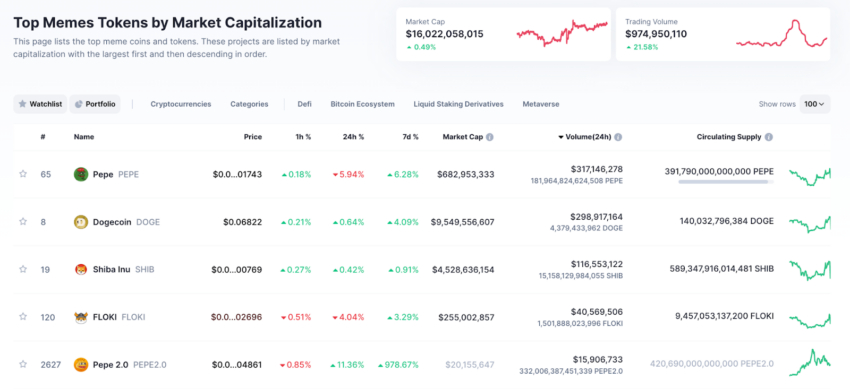Click the Shiba Inu logo icon
Viewport: 850px width, 389px height.
pyautogui.click(x=80, y=269)
